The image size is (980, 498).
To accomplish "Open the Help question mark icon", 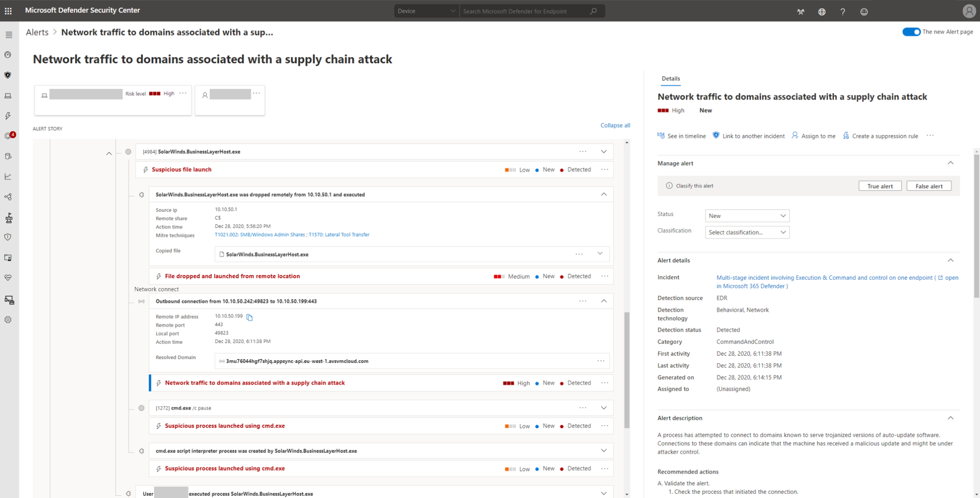I will click(x=843, y=11).
